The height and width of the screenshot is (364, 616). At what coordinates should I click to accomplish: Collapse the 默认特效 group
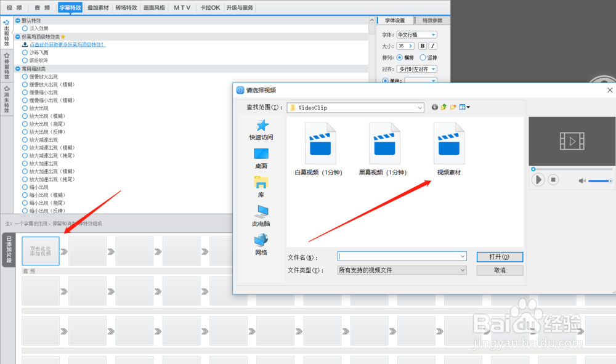coord(18,20)
